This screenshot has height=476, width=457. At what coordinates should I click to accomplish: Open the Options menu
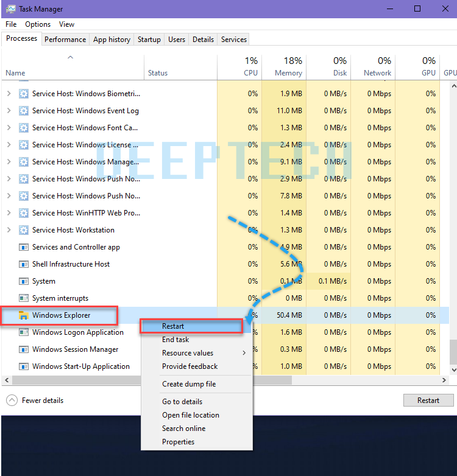pyautogui.click(x=38, y=24)
